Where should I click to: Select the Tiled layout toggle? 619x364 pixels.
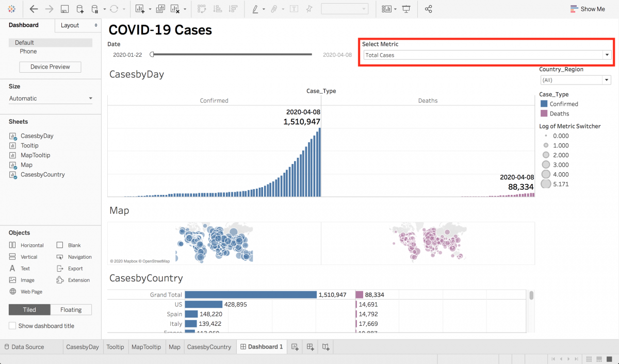pos(29,310)
